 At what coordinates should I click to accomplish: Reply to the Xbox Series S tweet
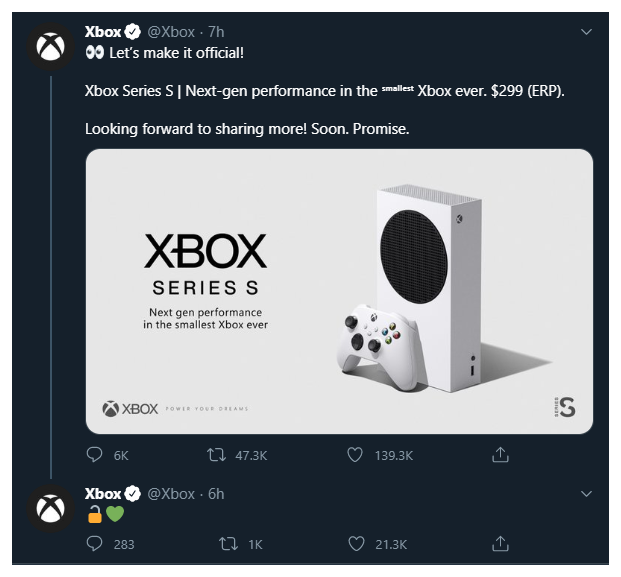(x=95, y=455)
